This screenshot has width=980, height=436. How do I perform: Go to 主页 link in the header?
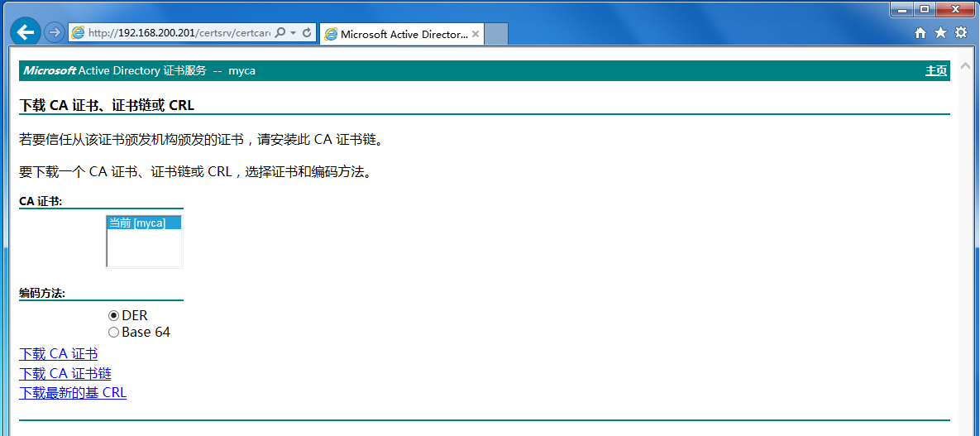[935, 71]
